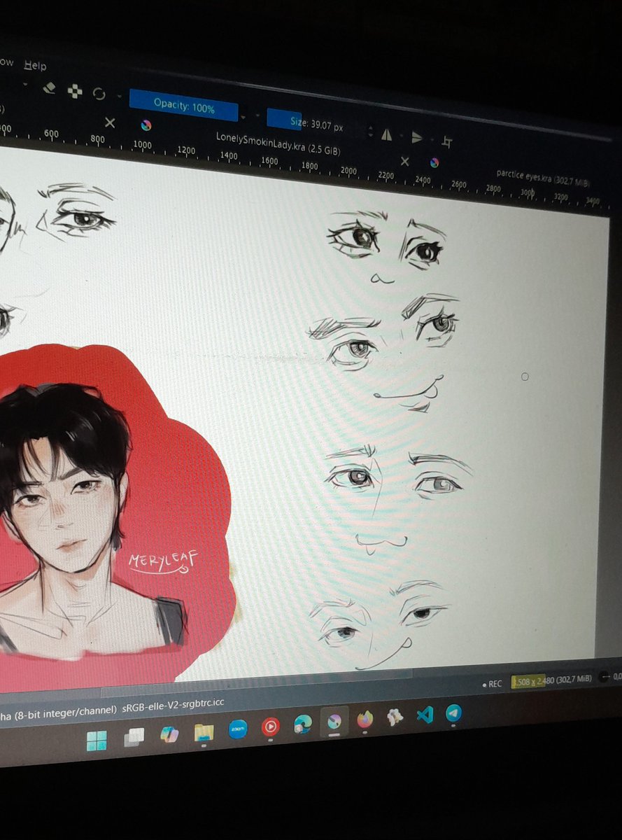Image resolution: width=622 pixels, height=840 pixels.
Task: Toggle eraser mode in Krita toolbar
Action: tap(49, 87)
